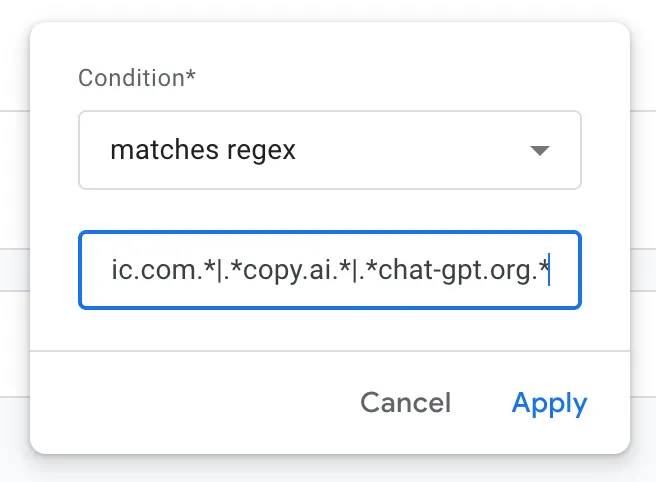Viewport: 656px width, 482px height.
Task: Click the text cursor at end of regex
Action: point(549,270)
